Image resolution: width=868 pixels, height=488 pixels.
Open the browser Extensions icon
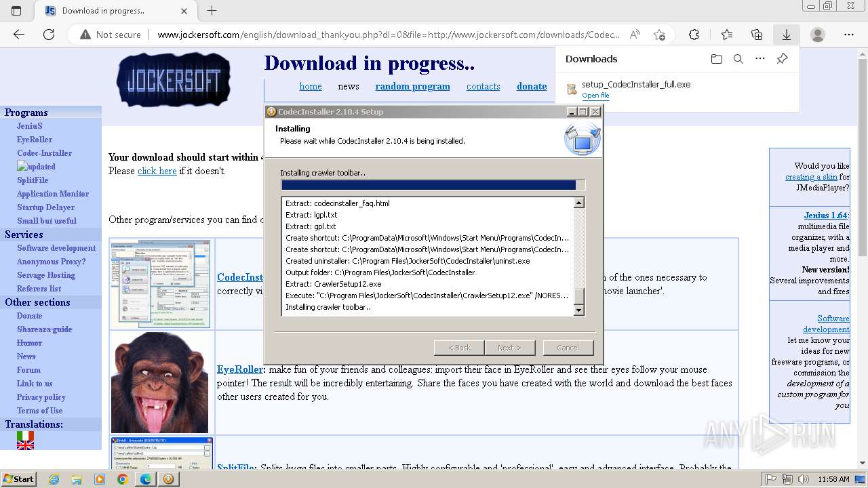694,35
